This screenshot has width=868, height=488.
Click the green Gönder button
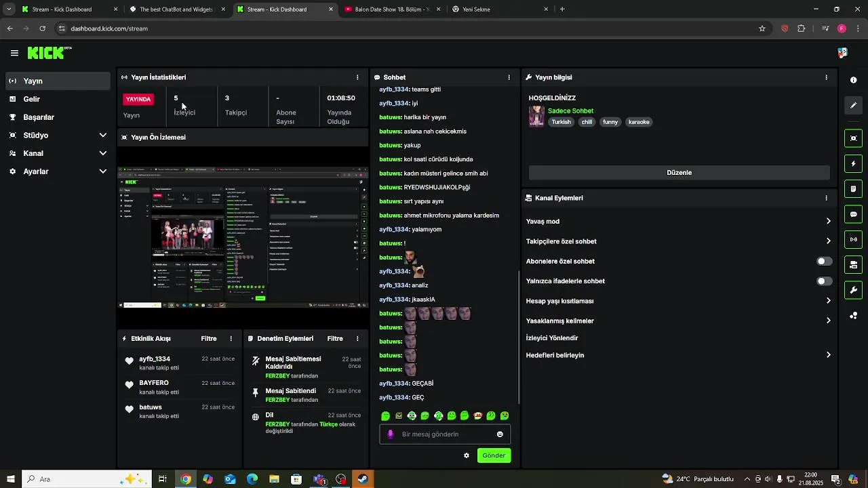[x=494, y=455]
